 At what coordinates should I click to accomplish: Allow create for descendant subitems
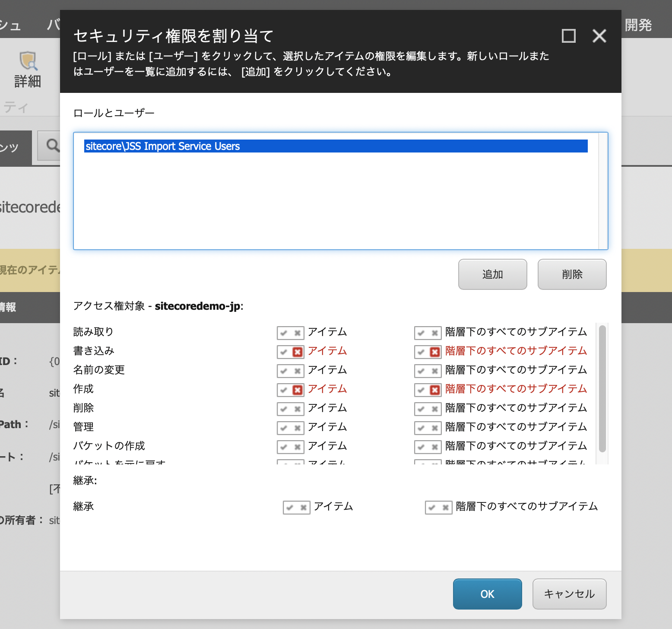click(421, 390)
